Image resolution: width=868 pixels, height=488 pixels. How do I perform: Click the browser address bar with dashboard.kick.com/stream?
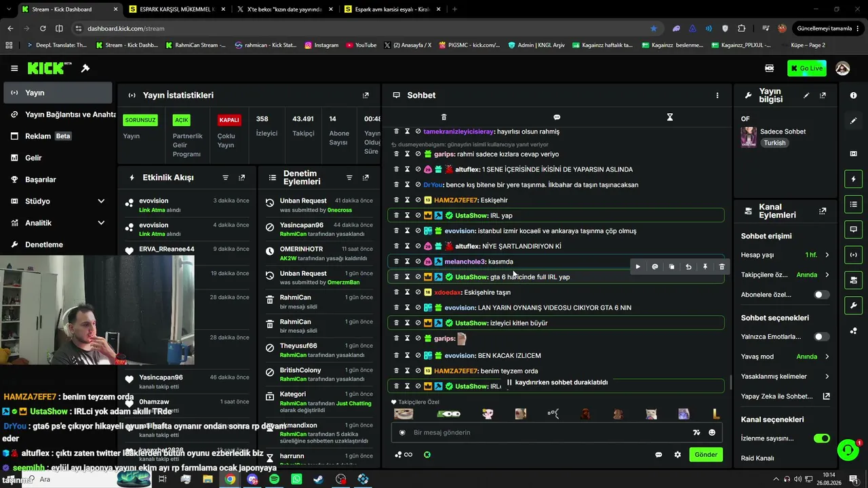pyautogui.click(x=359, y=28)
